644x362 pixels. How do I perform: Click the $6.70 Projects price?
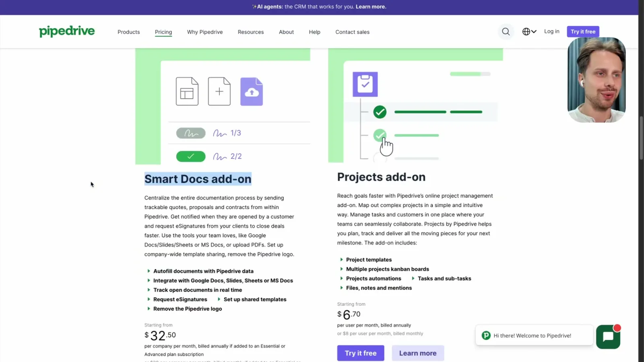coord(349,315)
